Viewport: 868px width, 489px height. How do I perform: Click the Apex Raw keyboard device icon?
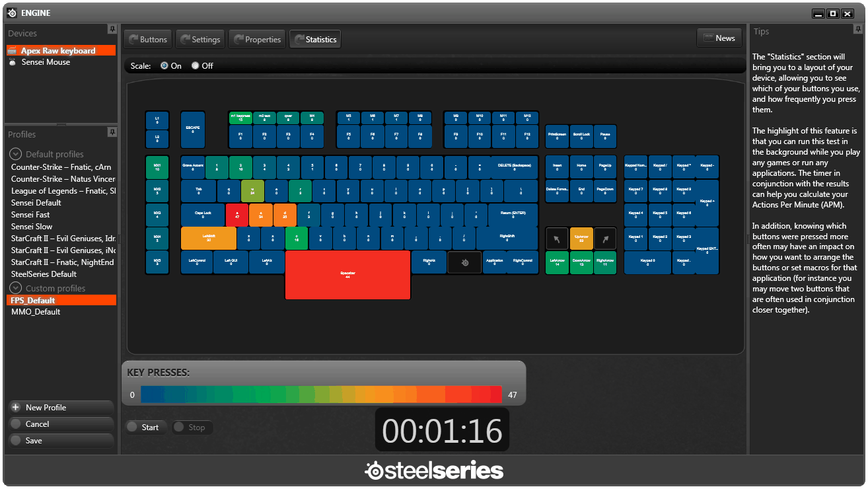[x=12, y=51]
